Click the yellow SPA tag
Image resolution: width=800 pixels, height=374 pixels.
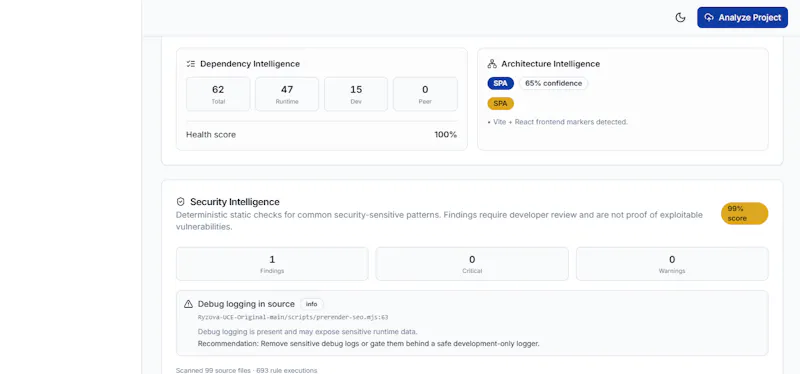[501, 104]
